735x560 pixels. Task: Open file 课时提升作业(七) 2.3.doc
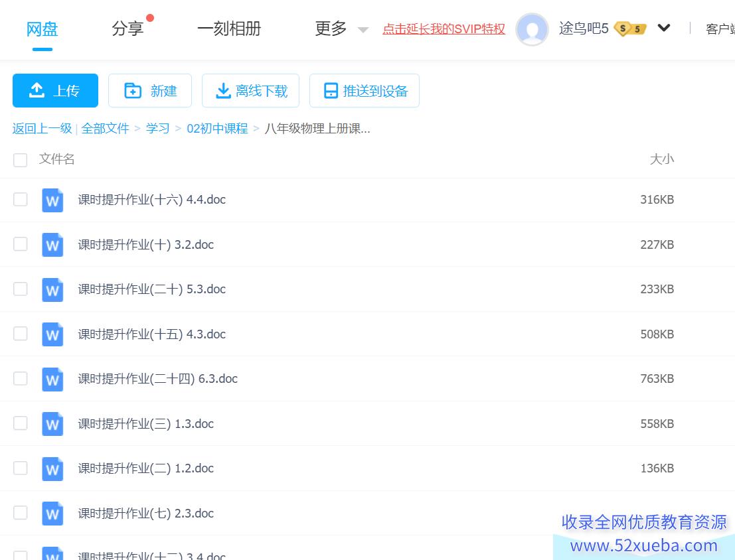tap(146, 513)
